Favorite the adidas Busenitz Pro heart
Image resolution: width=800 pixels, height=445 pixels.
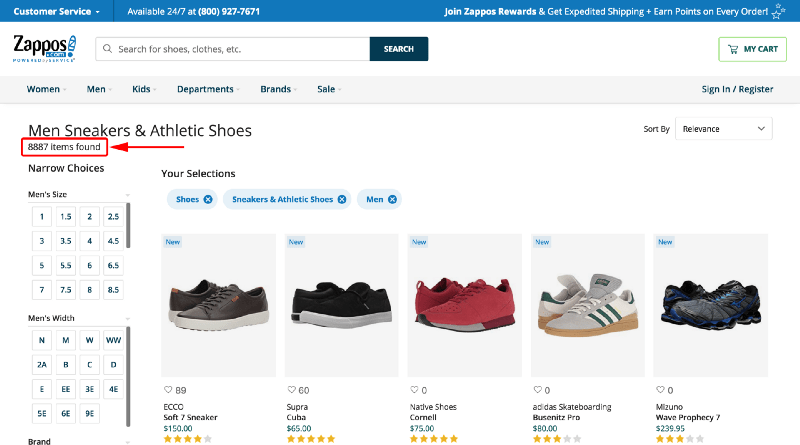click(x=537, y=390)
